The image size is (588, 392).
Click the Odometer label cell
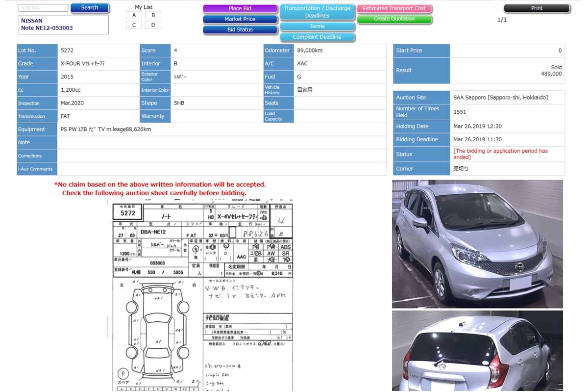tap(279, 51)
